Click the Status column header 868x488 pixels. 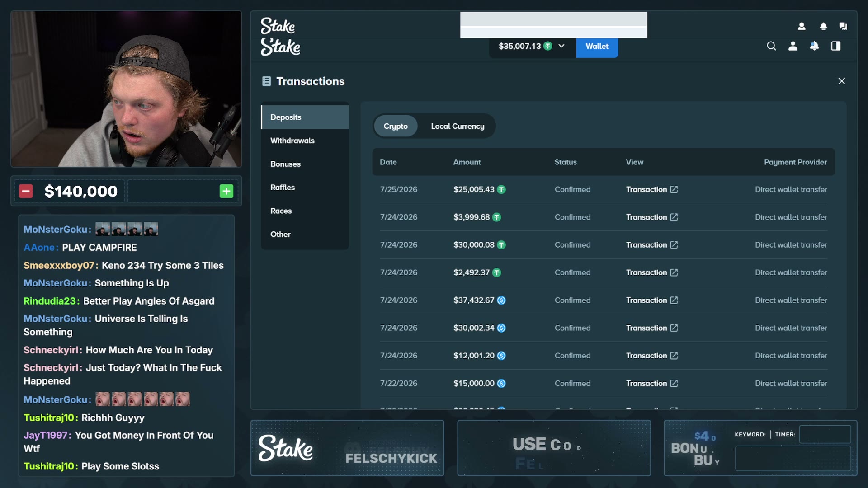point(566,162)
